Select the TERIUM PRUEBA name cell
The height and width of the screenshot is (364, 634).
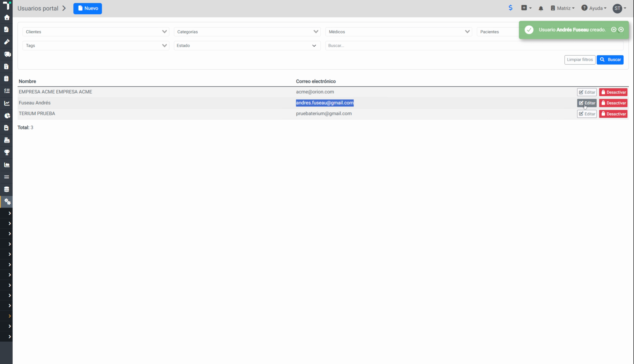[x=37, y=114]
